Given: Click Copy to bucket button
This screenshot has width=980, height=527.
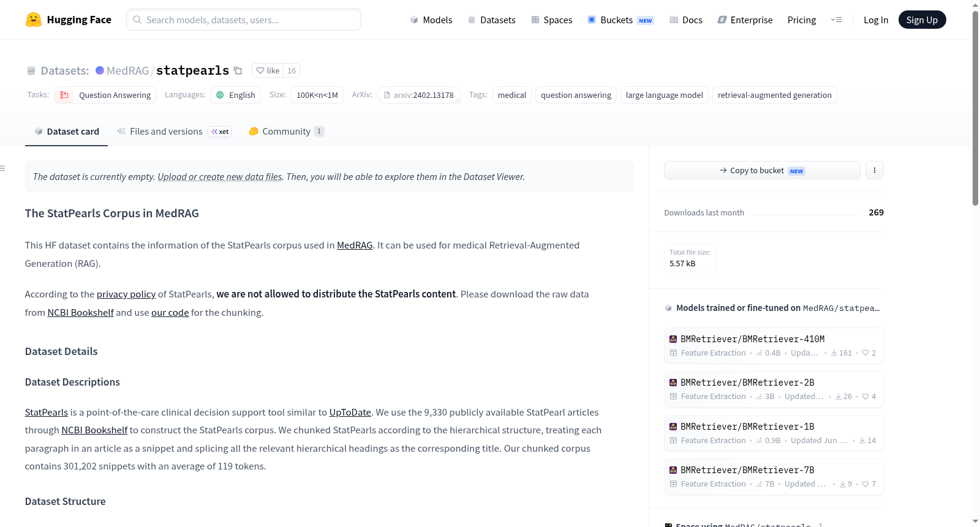Looking at the screenshot, I should [x=762, y=170].
